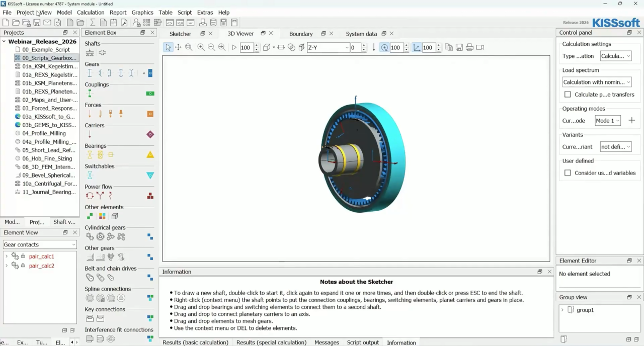Switch to the Sketcher tab
This screenshot has height=346, width=644.
[x=180, y=34]
